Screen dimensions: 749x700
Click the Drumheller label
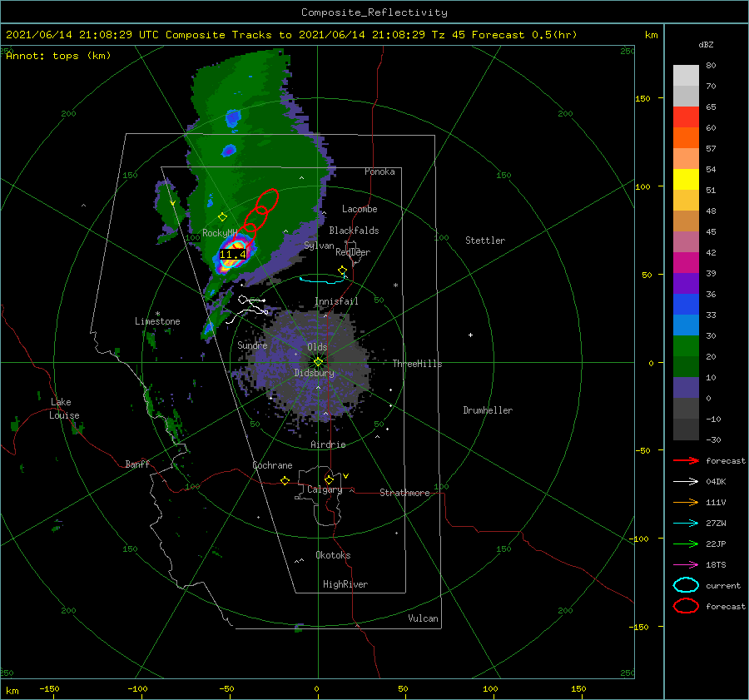click(488, 410)
